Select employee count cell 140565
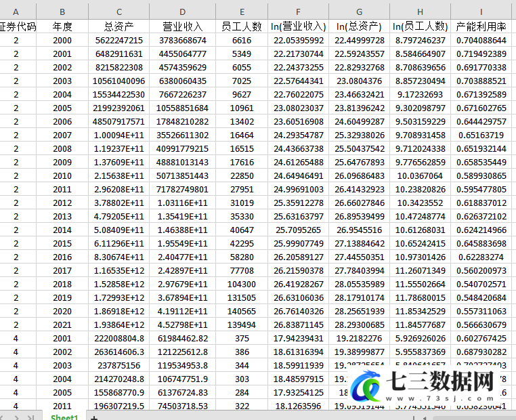The width and height of the screenshot is (516, 420). point(242,311)
